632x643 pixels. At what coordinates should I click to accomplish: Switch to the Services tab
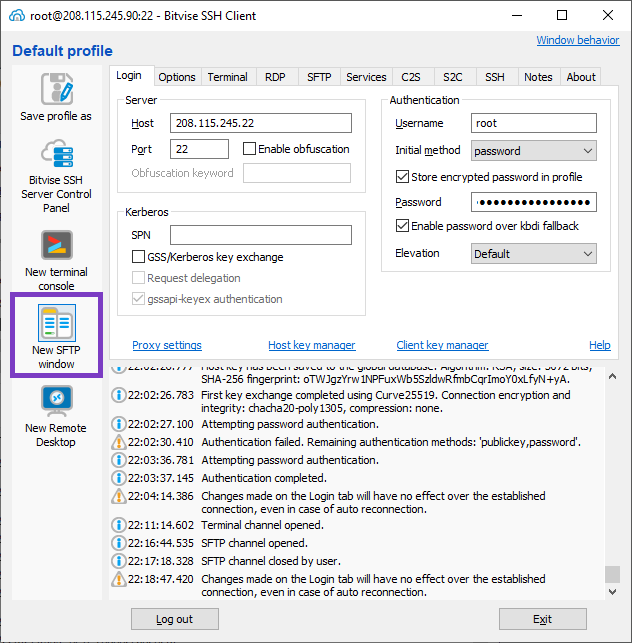click(366, 77)
